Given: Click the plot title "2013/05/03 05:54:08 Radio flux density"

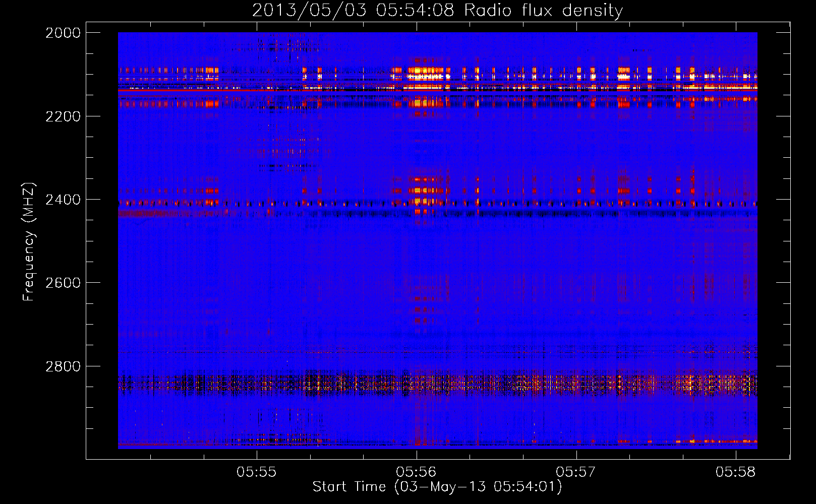Looking at the screenshot, I should pyautogui.click(x=437, y=10).
